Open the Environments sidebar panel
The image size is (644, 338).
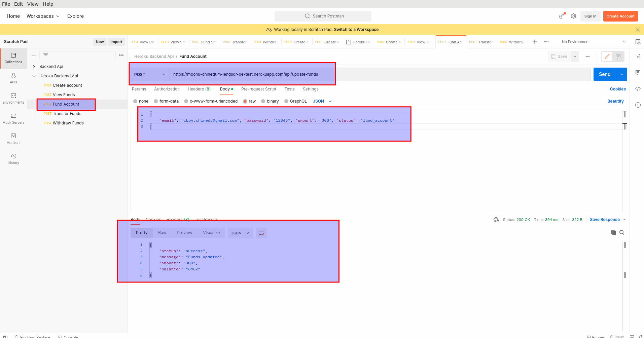coord(13,99)
